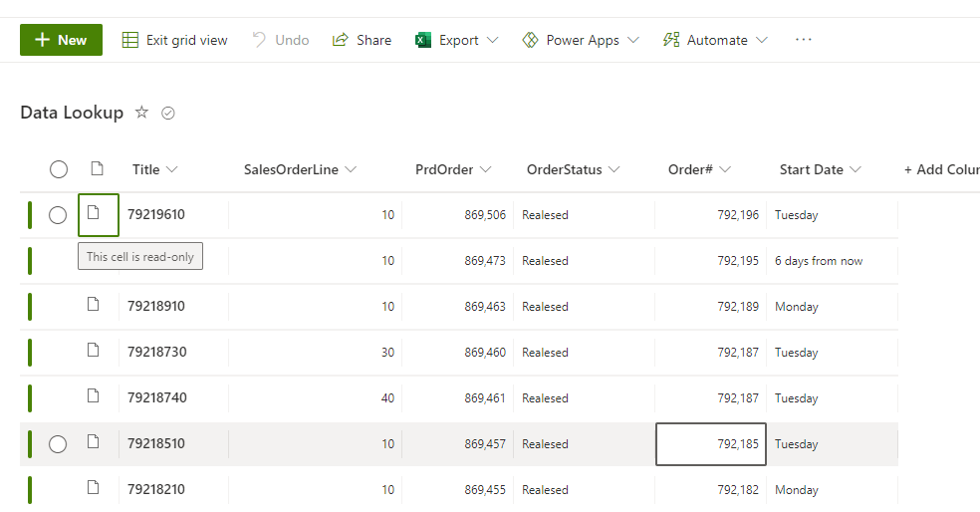Screen dimensions: 980x512
Task: Click the file icon in row 79218910
Action: pyautogui.click(x=94, y=305)
